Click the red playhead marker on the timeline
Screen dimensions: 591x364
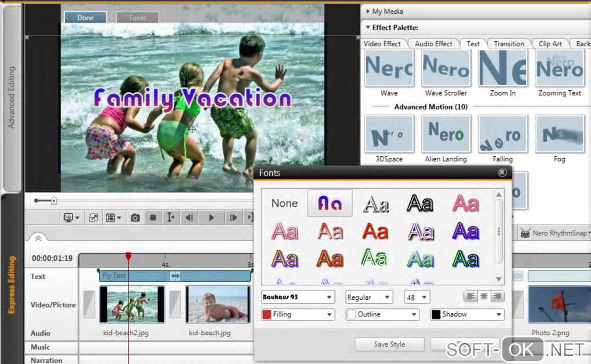click(129, 256)
